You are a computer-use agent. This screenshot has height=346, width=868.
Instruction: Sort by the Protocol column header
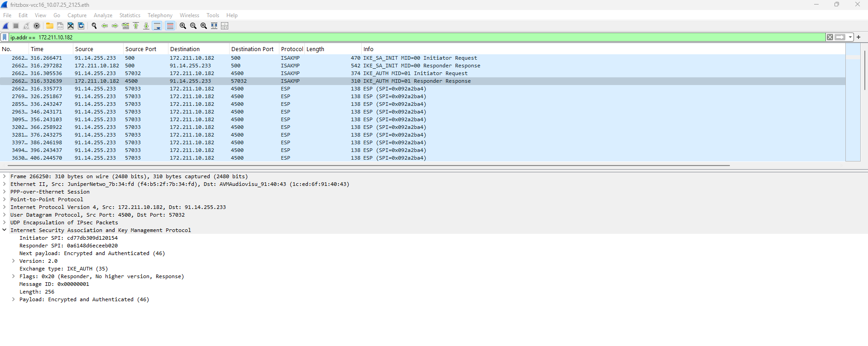coord(292,49)
